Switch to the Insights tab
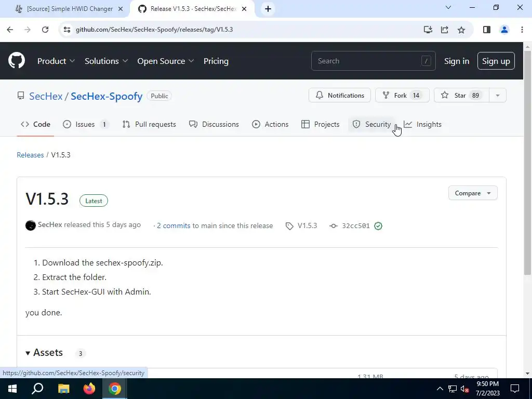The image size is (532, 399). [423, 124]
